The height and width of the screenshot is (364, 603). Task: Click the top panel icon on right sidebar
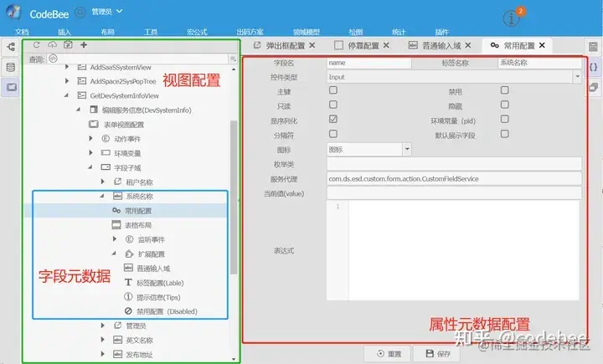pyautogui.click(x=594, y=47)
